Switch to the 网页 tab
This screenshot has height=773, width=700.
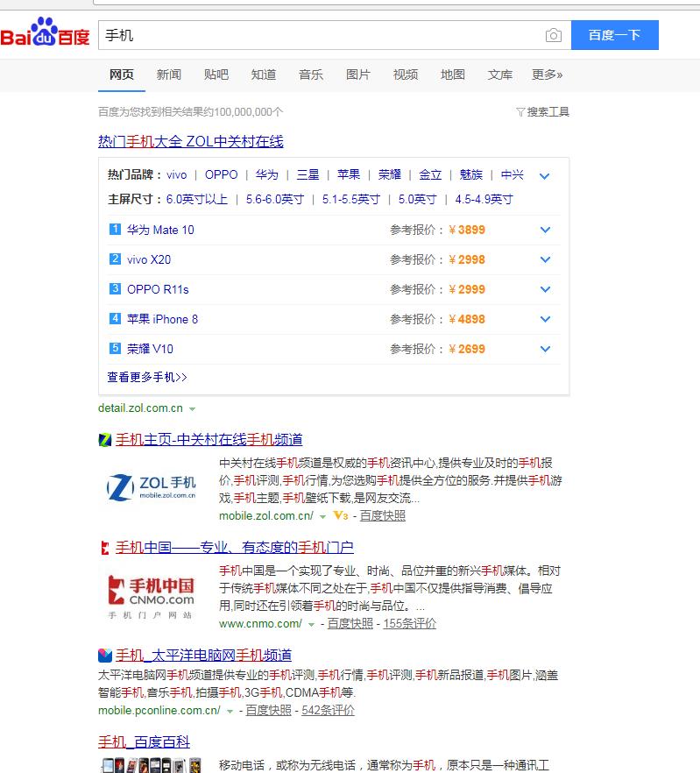[x=121, y=75]
